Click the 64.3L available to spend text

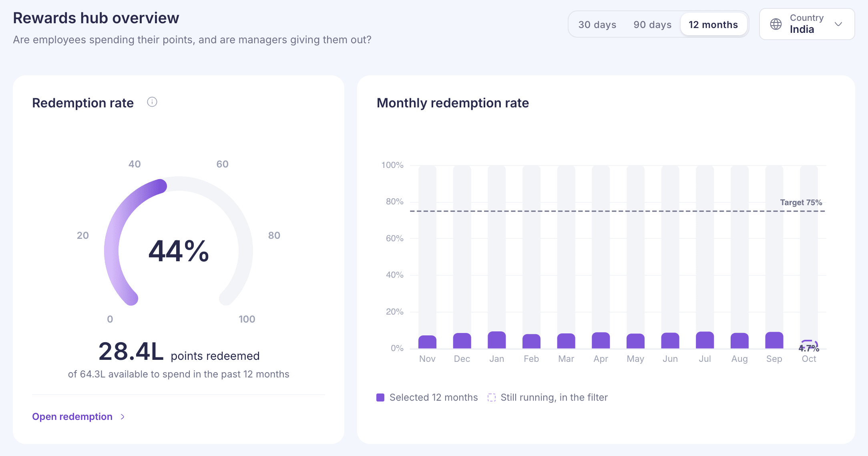tap(179, 374)
